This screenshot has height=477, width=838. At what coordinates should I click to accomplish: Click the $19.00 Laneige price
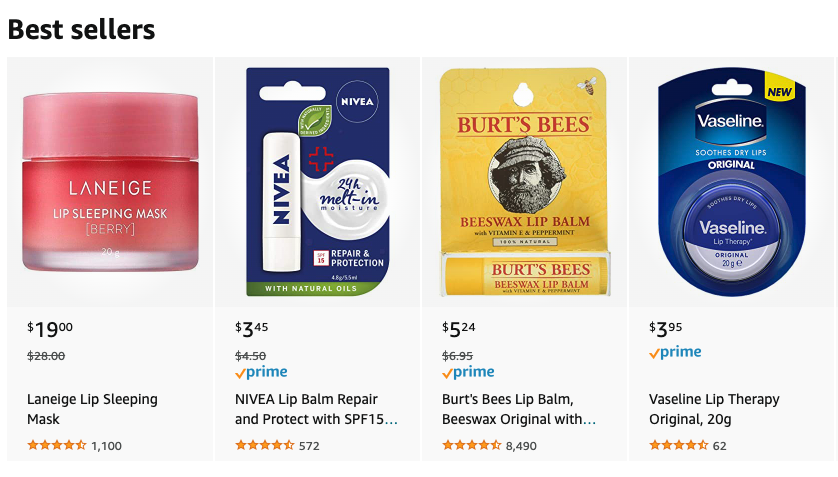pos(50,329)
